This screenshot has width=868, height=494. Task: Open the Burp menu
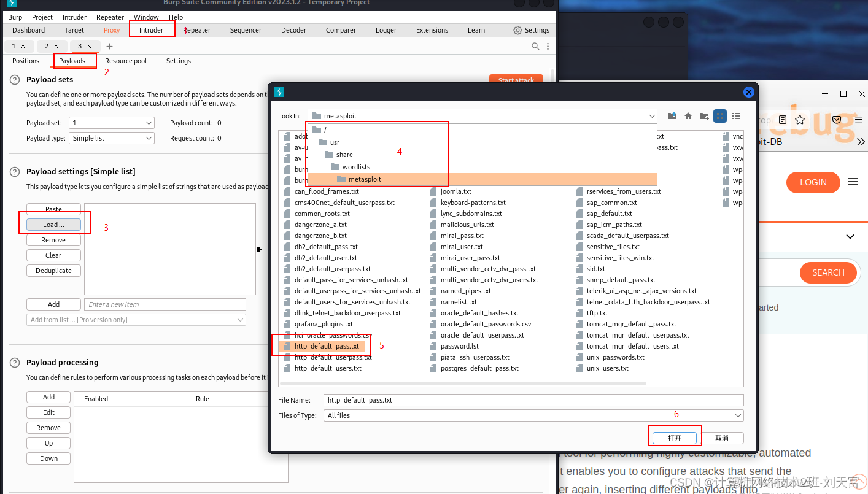point(15,17)
